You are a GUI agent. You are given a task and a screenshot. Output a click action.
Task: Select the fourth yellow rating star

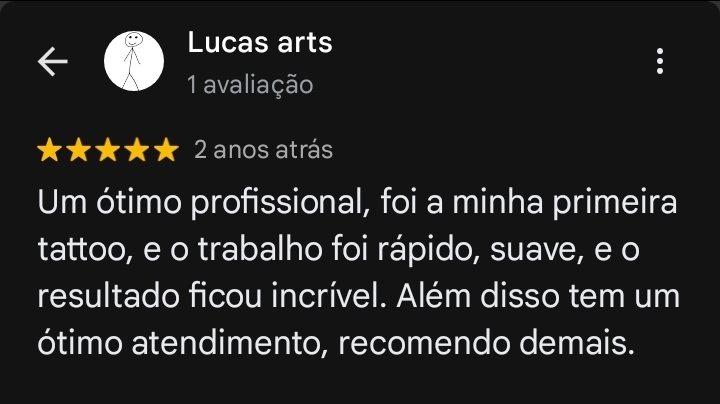137,150
